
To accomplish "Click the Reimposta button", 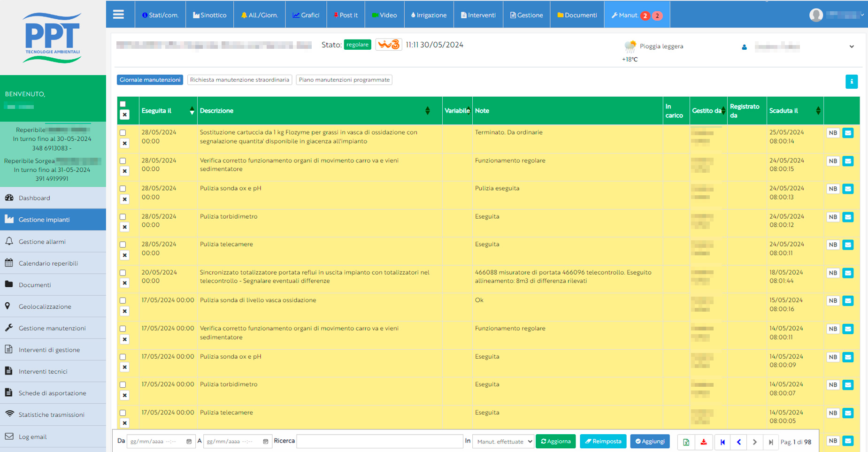I will click(x=603, y=441).
